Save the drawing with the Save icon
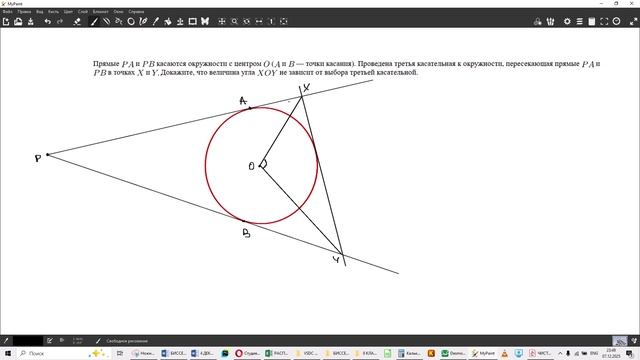Viewport: 640px width, 360px height. [31, 21]
